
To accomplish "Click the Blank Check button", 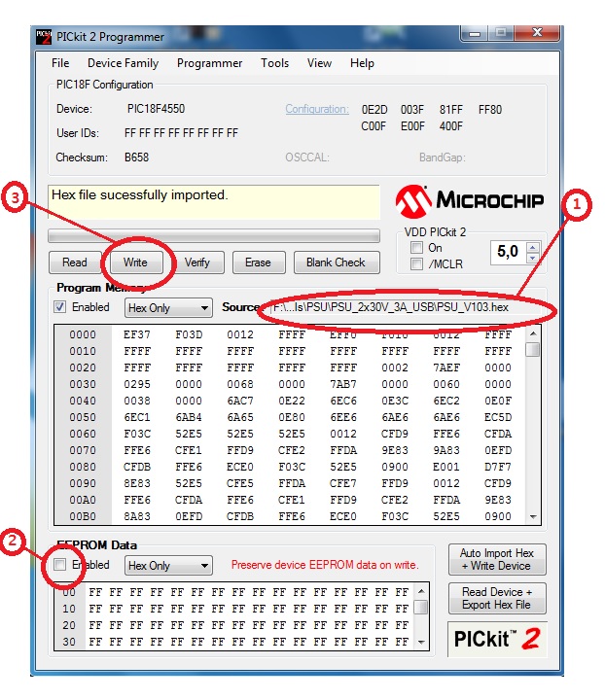I will [337, 262].
